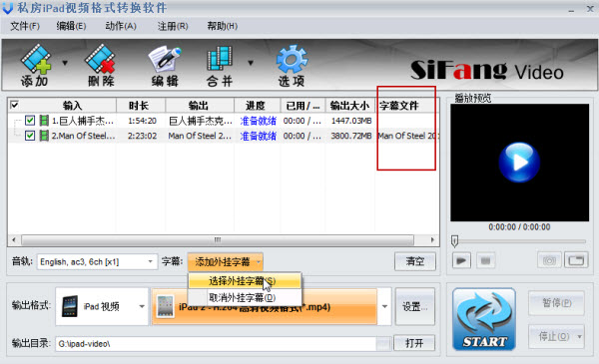599x364 pixels.
Task: Start playback with big blue preview play icon
Action: tap(519, 163)
